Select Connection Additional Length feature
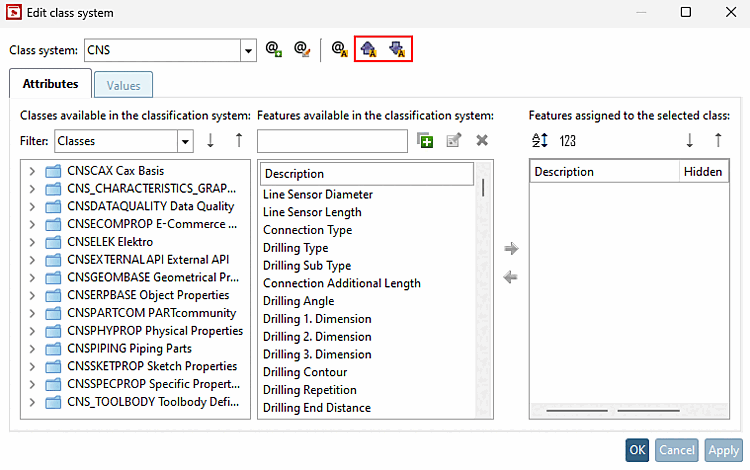Image resolution: width=750 pixels, height=470 pixels. 342,284
